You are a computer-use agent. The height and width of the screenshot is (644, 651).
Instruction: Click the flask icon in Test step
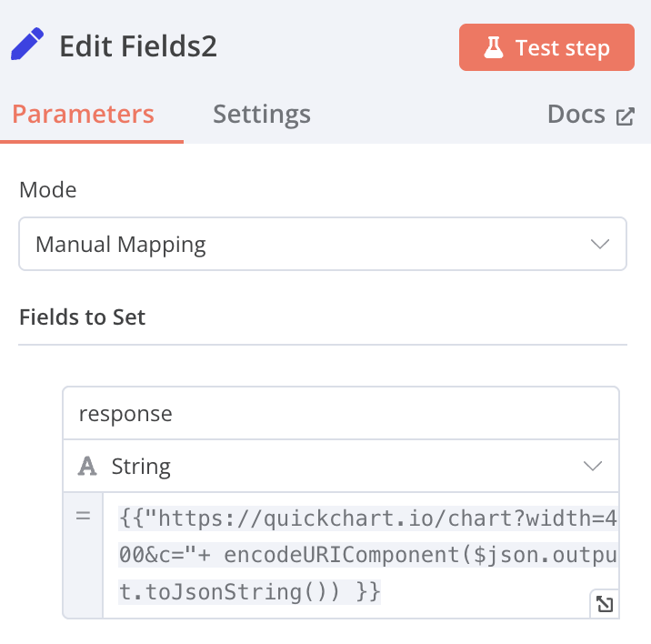click(494, 47)
